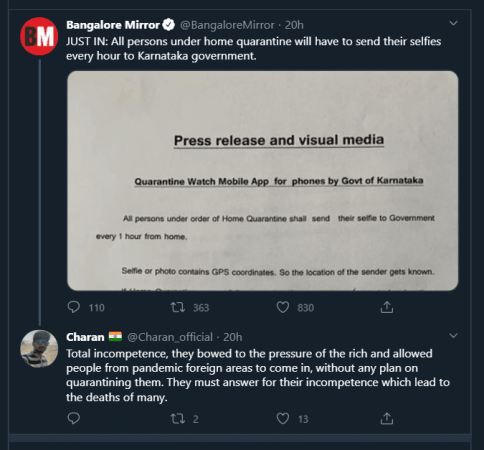Image resolution: width=484 pixels, height=450 pixels.
Task: Visit the Bangalore Mirror display name
Action: point(113,25)
